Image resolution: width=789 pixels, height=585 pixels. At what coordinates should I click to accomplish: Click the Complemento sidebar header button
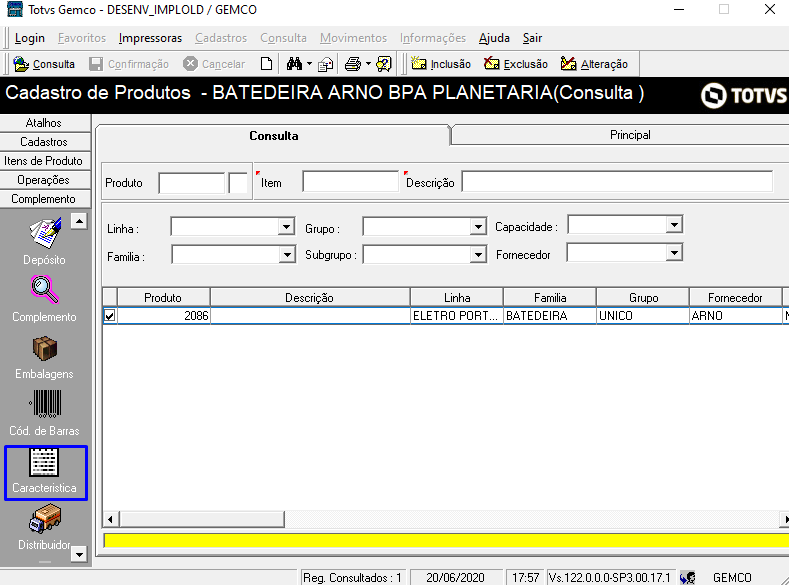click(44, 199)
